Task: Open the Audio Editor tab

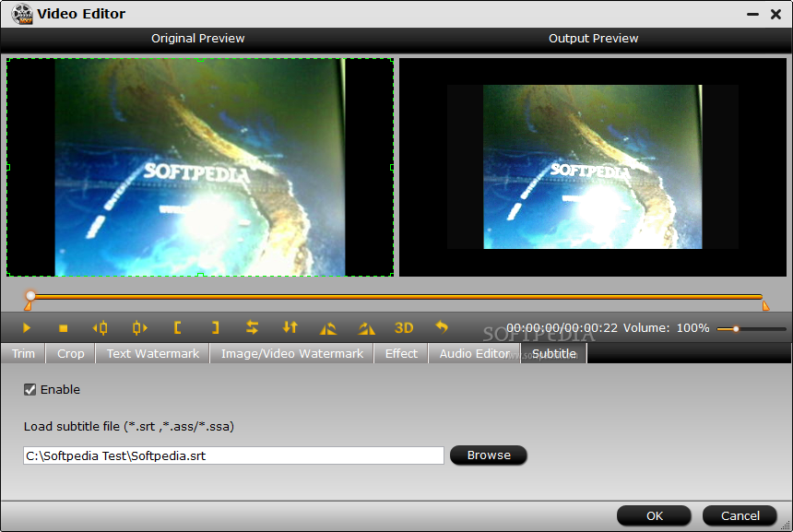Action: point(474,353)
